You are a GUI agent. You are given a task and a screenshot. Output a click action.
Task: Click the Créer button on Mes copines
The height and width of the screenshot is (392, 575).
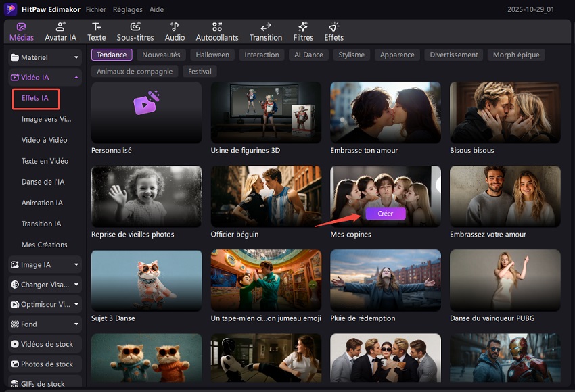(x=385, y=214)
